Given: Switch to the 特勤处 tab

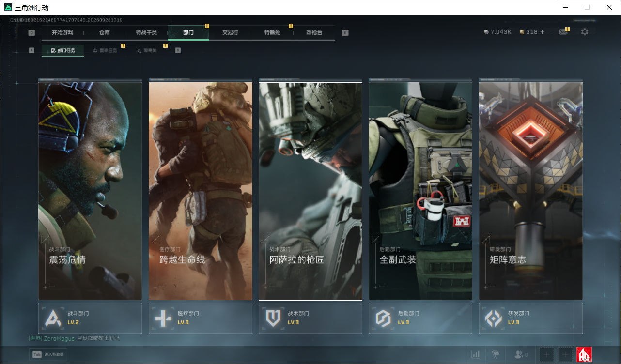Looking at the screenshot, I should [x=272, y=32].
